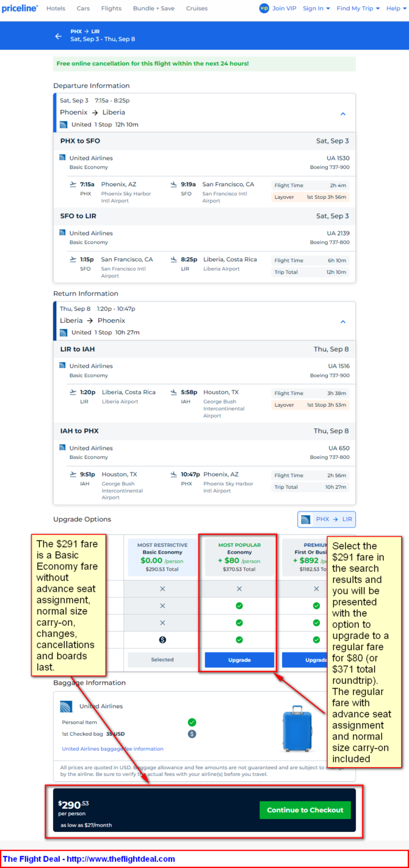The image size is (409, 868).
Task: Click takeoff plane icon at 1:15p SFO
Action: pyautogui.click(x=73, y=259)
